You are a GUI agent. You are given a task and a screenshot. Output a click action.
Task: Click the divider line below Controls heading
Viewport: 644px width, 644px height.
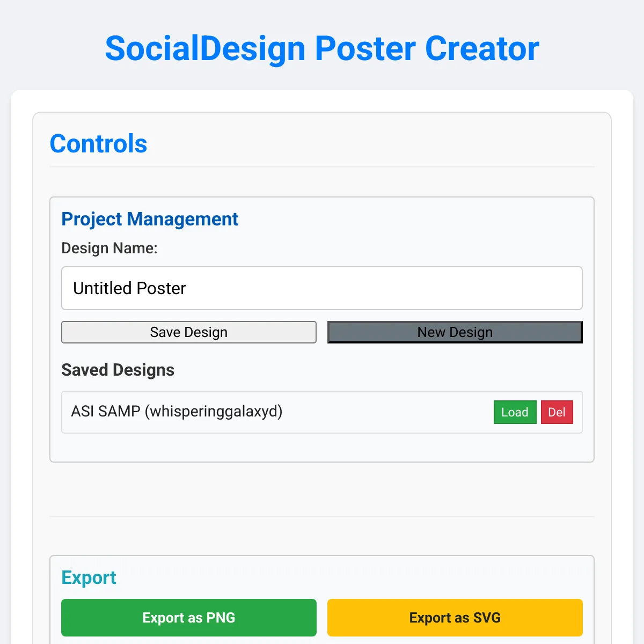click(322, 167)
